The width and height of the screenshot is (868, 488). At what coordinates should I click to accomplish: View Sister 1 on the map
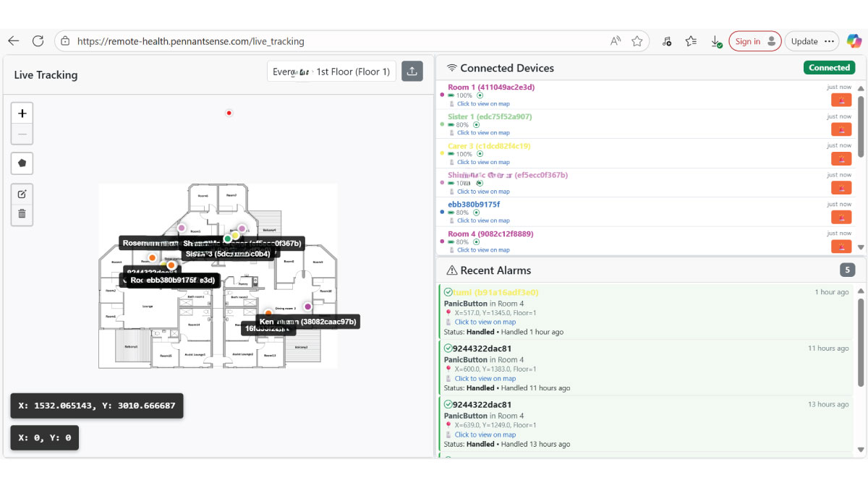pos(483,133)
